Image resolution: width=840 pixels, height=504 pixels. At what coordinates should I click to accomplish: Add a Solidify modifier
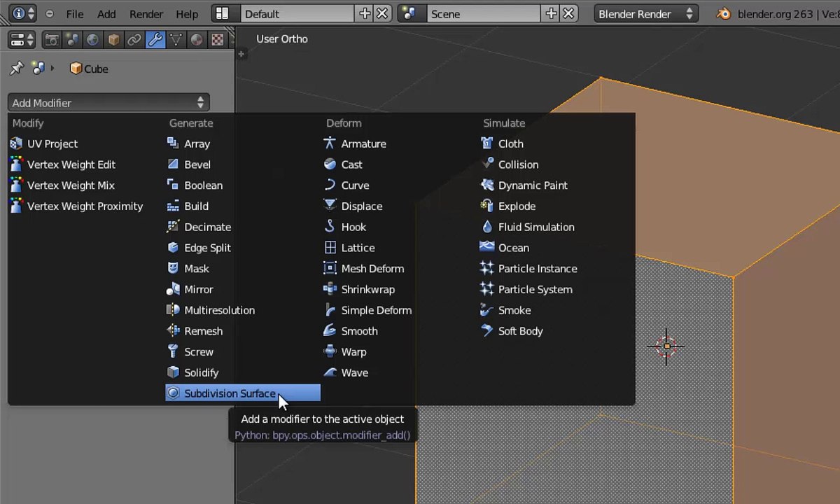coord(192,372)
